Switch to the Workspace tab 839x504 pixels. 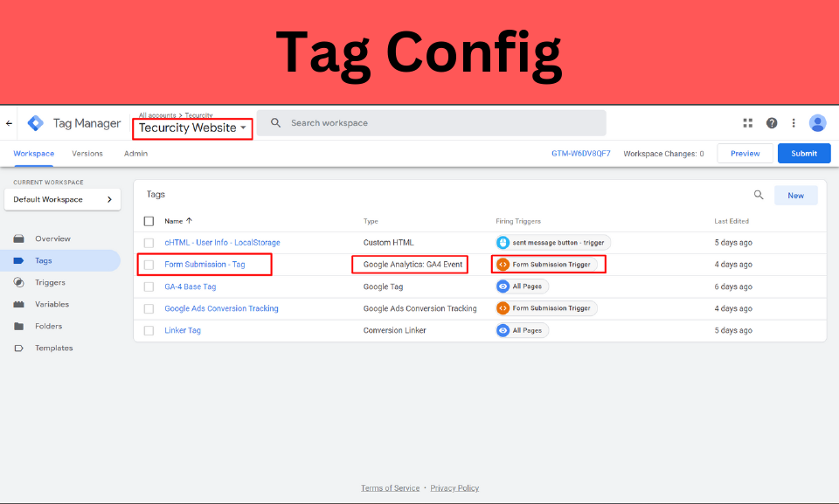point(34,154)
